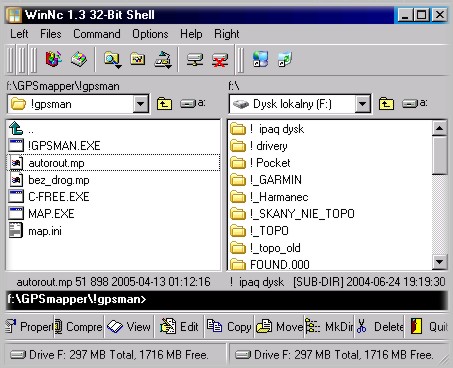Click the Properties button
Screen dimensions: 453x368
coord(29,326)
